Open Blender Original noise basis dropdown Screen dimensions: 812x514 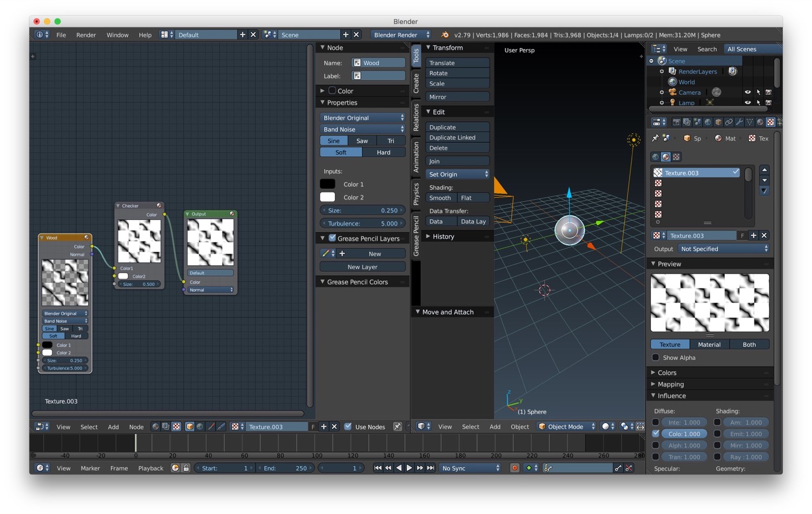point(363,117)
